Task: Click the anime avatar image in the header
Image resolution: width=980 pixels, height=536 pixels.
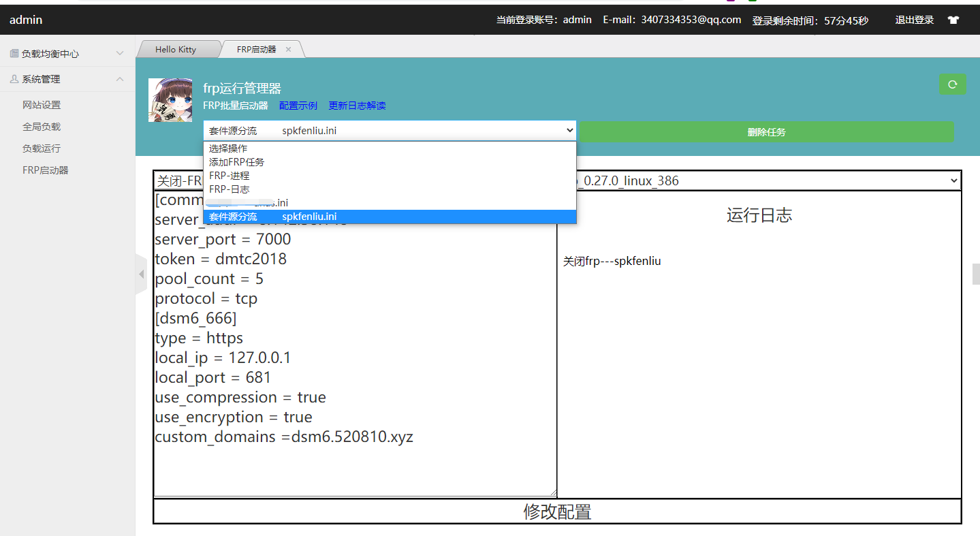Action: coord(170,100)
